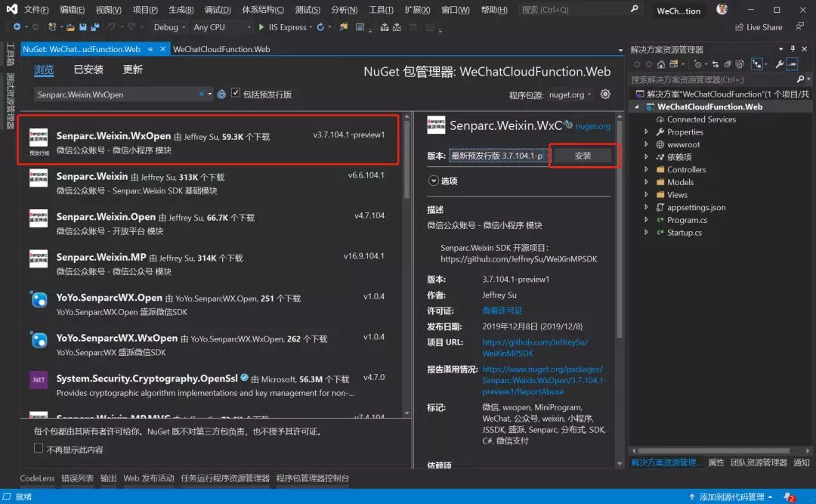Toggle the include prerelease checkbox
The height and width of the screenshot is (504, 816).
pos(236,93)
